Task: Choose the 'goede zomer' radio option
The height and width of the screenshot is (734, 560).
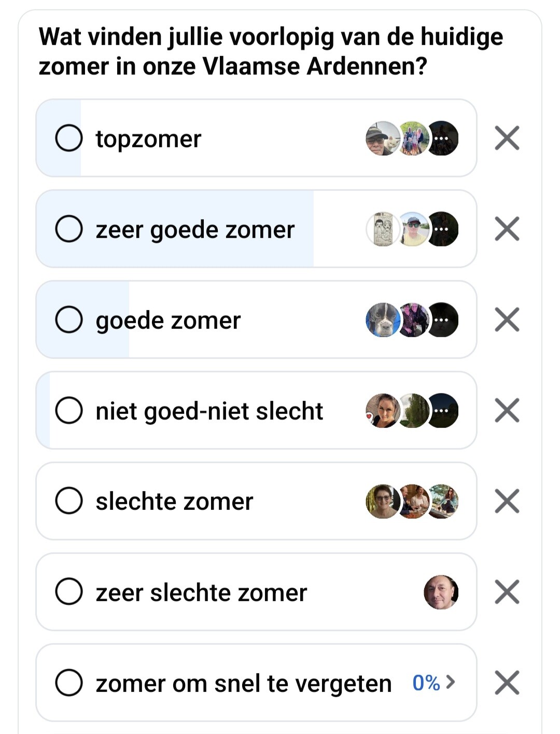Action: [x=69, y=320]
